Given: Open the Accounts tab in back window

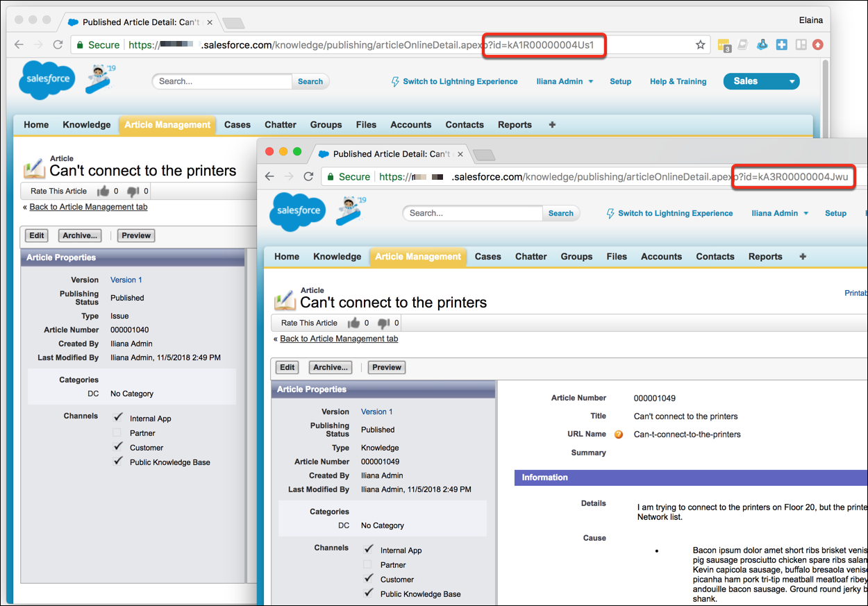Looking at the screenshot, I should [410, 125].
